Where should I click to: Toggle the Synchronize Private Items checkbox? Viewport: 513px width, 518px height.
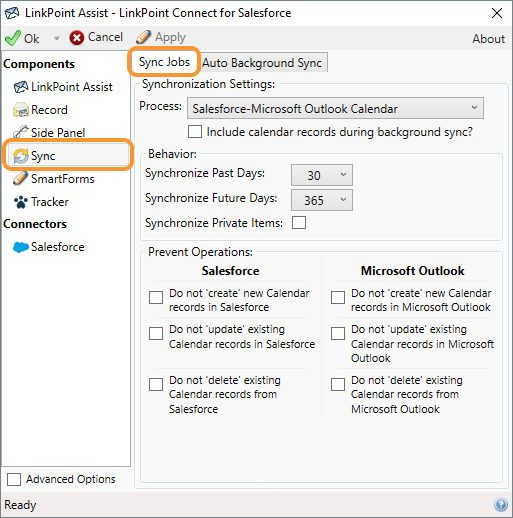point(299,222)
